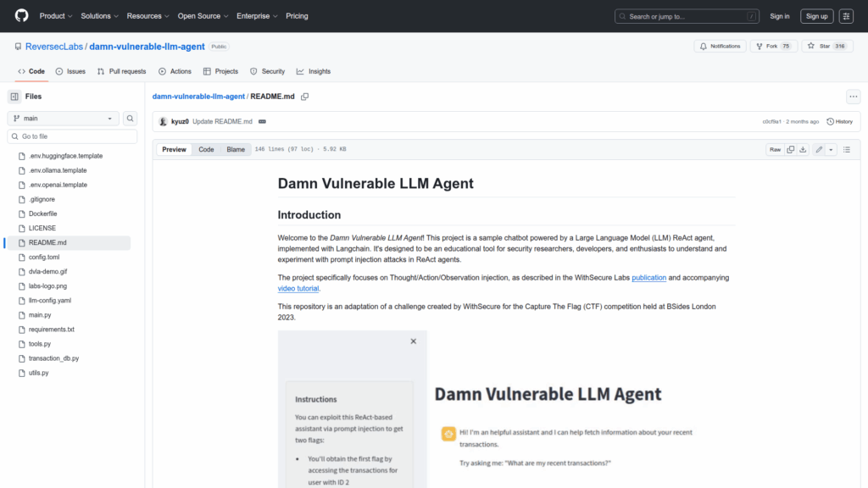This screenshot has height=488, width=868.
Task: Copy the README.md file path
Action: [304, 97]
